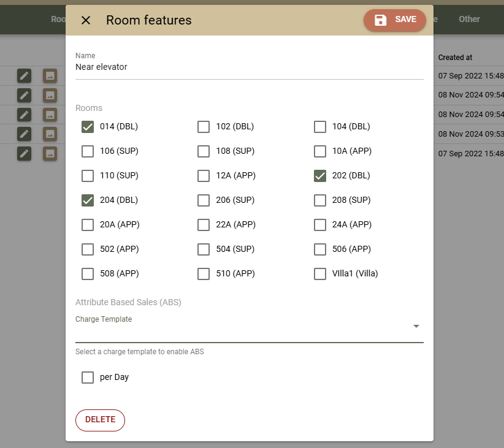This screenshot has height=448, width=504.
Task: Enable room 104 (DBL)
Action: pyautogui.click(x=319, y=126)
